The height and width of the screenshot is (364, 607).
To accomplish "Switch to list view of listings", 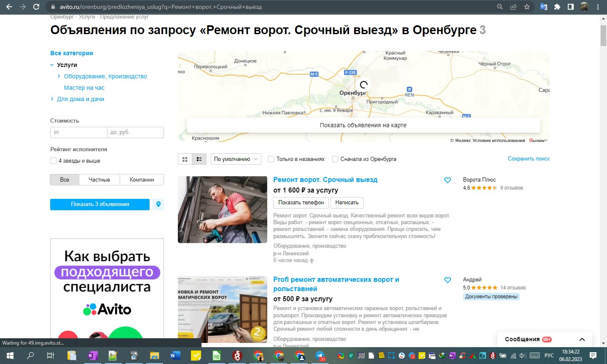I will coord(199,159).
